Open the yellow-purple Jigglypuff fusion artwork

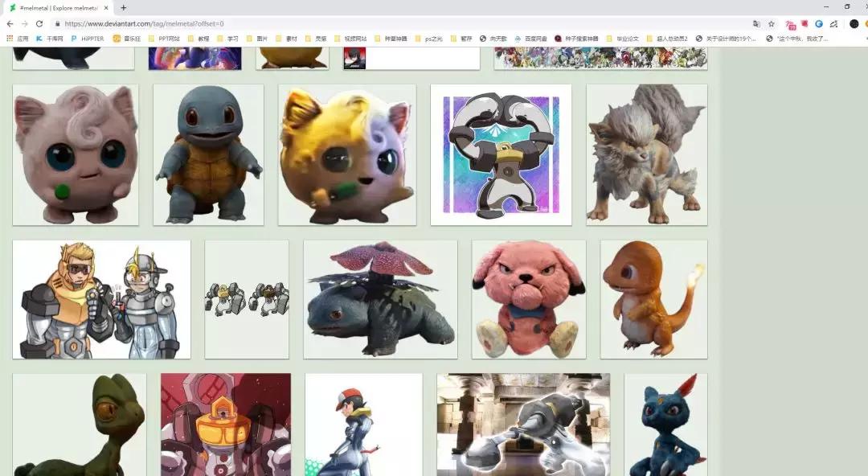click(x=347, y=154)
